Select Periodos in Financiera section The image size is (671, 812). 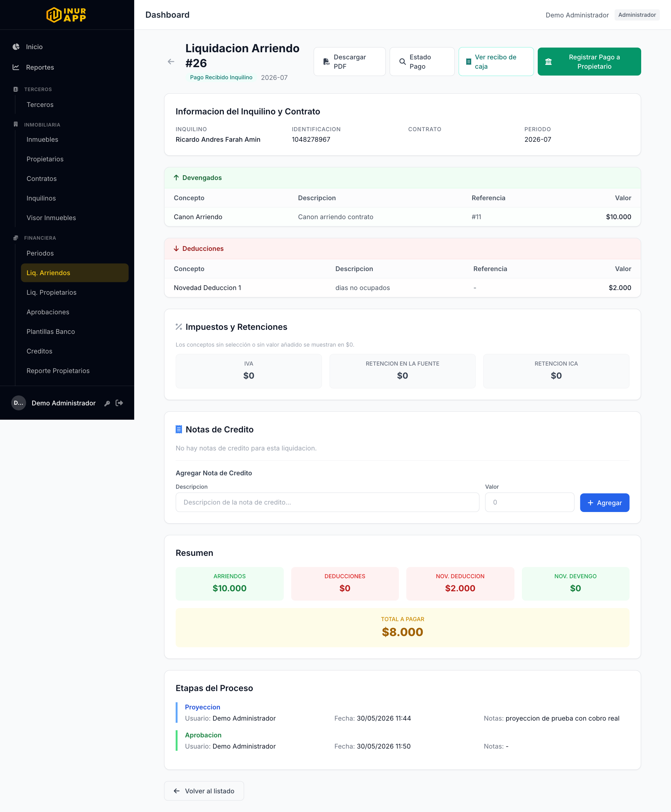75,253
